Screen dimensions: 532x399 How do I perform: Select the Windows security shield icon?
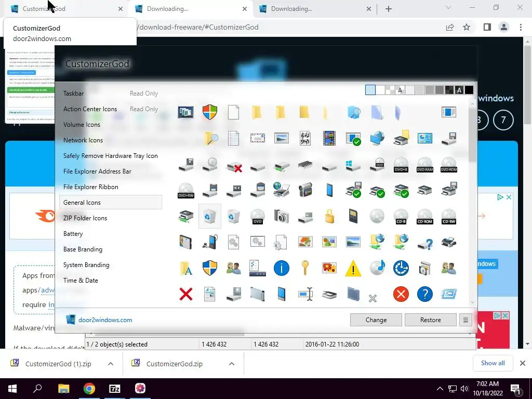tap(210, 112)
